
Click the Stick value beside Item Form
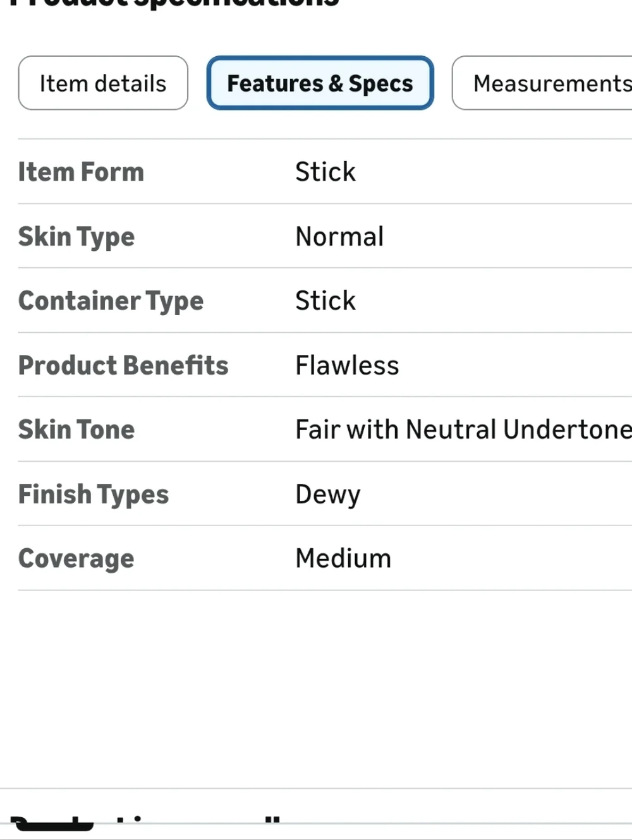(325, 172)
